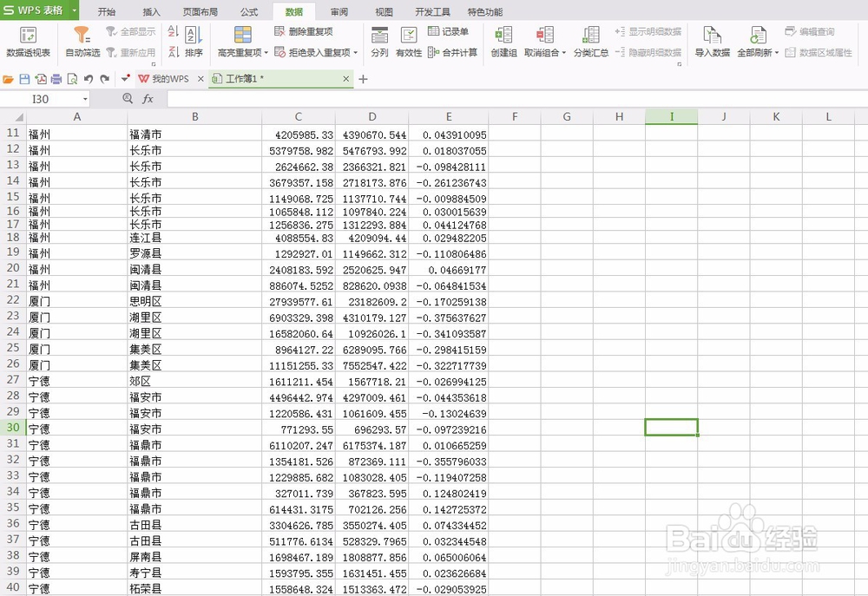
Task: Click 分类汇总 subtotal tool
Action: pyautogui.click(x=590, y=42)
